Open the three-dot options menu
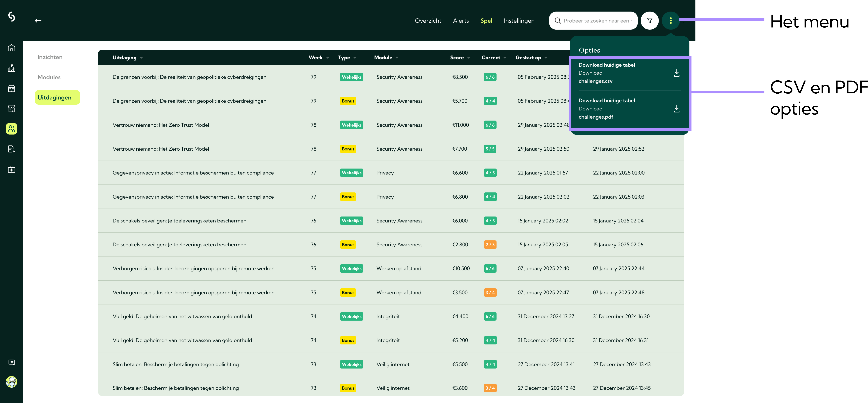 coord(671,20)
